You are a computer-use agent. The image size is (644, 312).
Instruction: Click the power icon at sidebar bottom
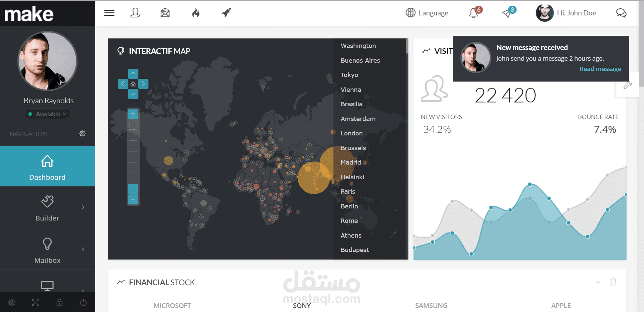point(83,302)
